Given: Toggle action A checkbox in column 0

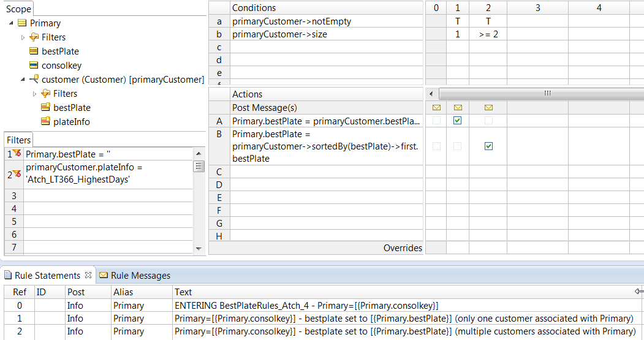Looking at the screenshot, I should 437,120.
